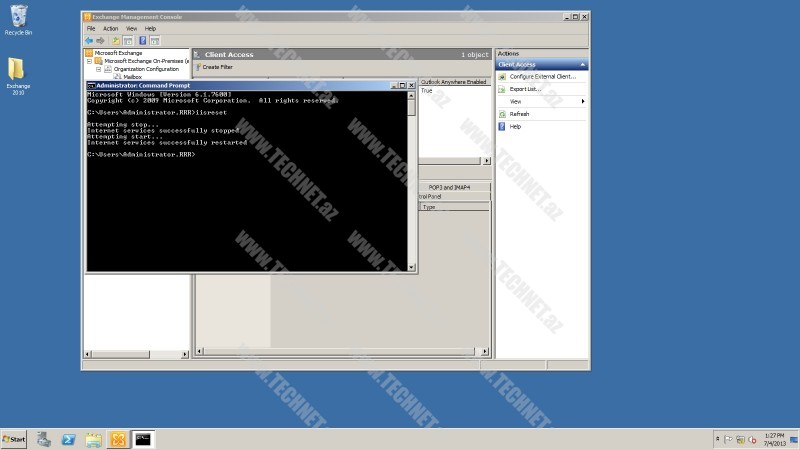Click the Show desktop button in tray
Screen dimensions: 800x450
(x=795, y=439)
